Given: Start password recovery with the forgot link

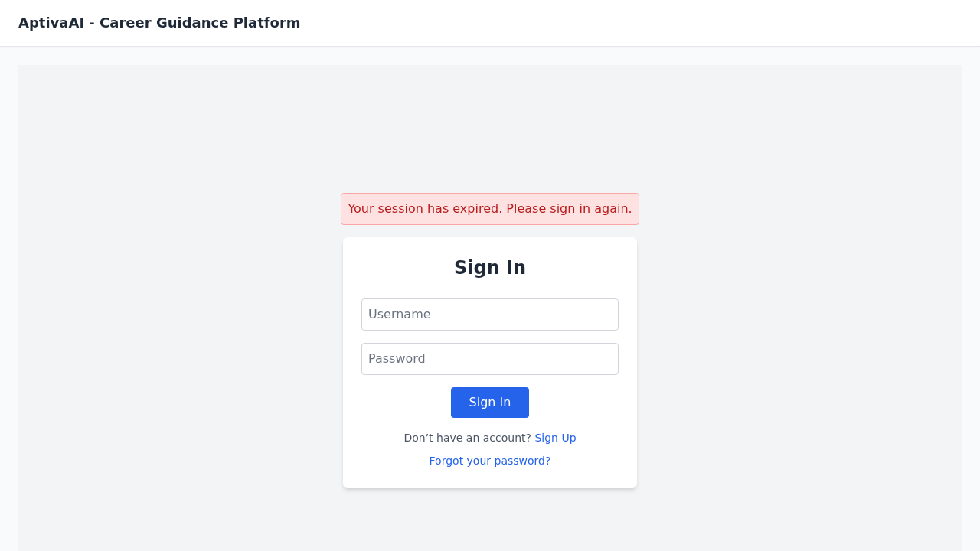Looking at the screenshot, I should (x=490, y=461).
